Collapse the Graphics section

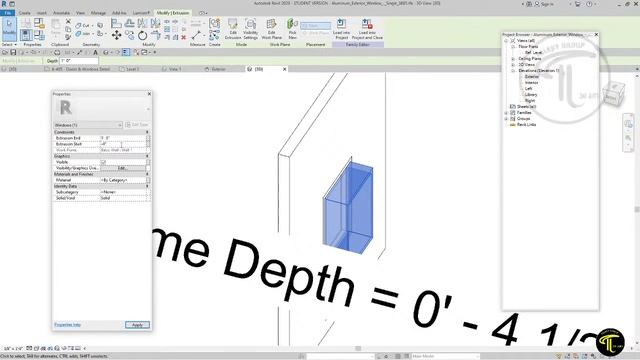pyautogui.click(x=147, y=156)
